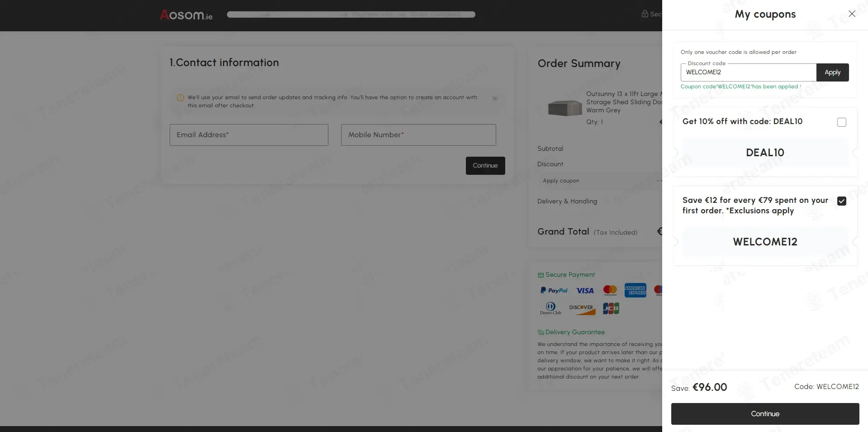Viewport: 868px width, 432px height.
Task: Click the Secure Payment heading
Action: pyautogui.click(x=570, y=274)
